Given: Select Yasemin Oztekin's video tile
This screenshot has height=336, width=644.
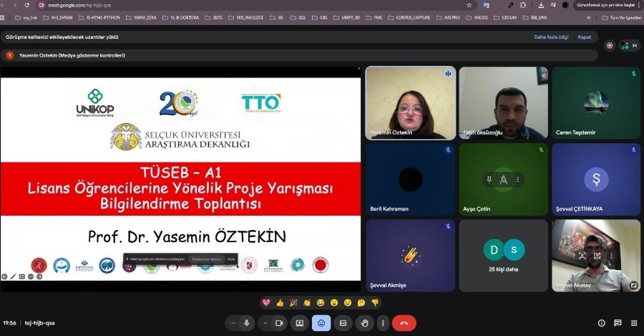Looking at the screenshot, I should (x=410, y=102).
